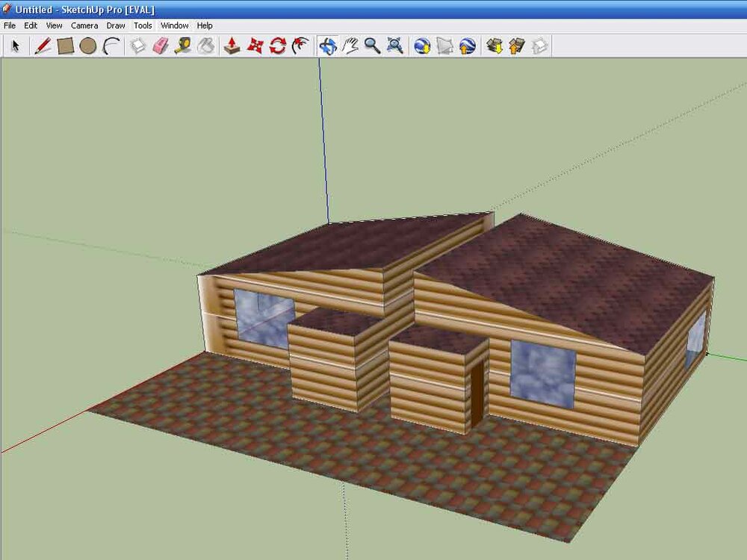747x560 pixels.
Task: Choose the Paint Bucket tool
Action: coord(205,46)
